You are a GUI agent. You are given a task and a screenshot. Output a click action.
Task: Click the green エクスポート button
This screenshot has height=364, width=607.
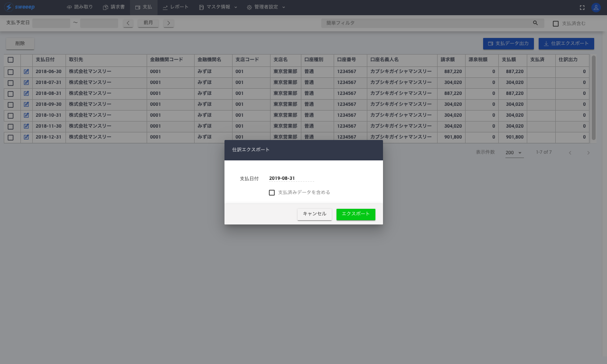coord(355,214)
